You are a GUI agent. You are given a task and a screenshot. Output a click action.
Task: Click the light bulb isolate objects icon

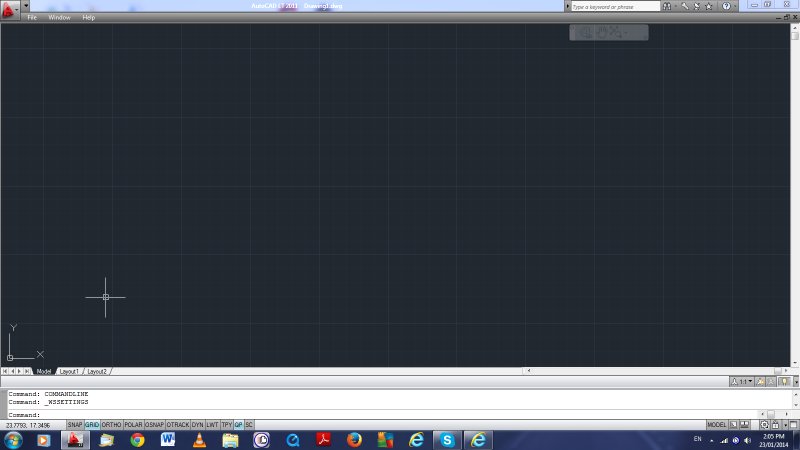(785, 381)
